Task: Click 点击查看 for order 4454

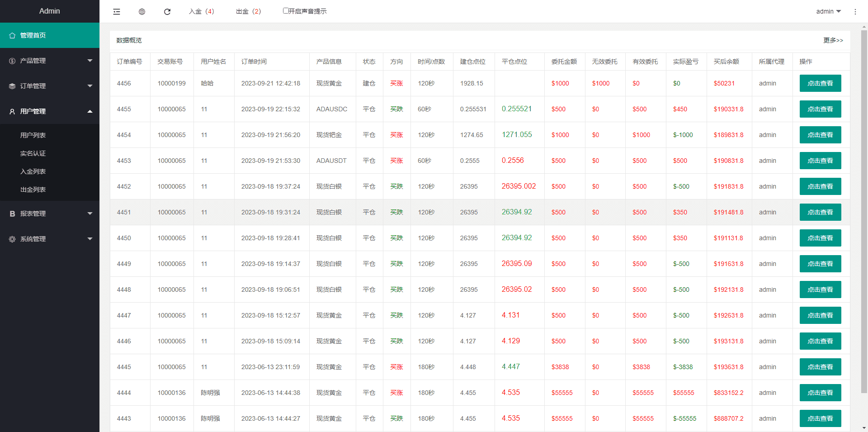Action: [x=820, y=135]
